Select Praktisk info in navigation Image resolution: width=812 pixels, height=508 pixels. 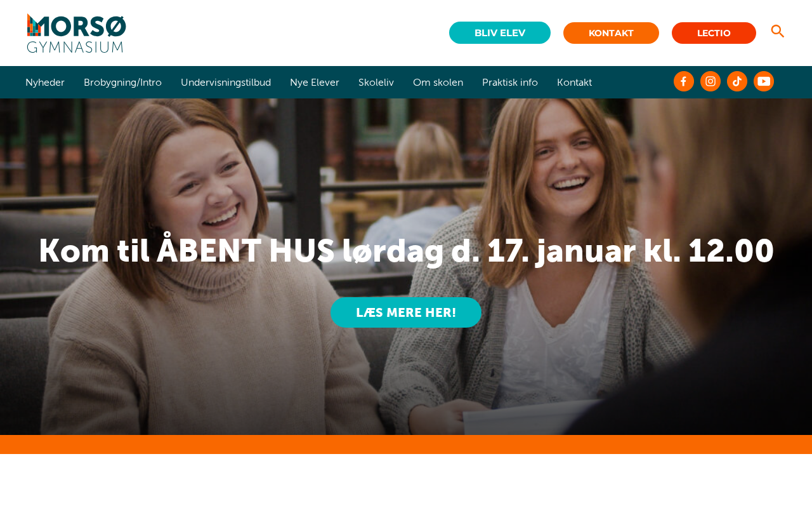tap(510, 82)
